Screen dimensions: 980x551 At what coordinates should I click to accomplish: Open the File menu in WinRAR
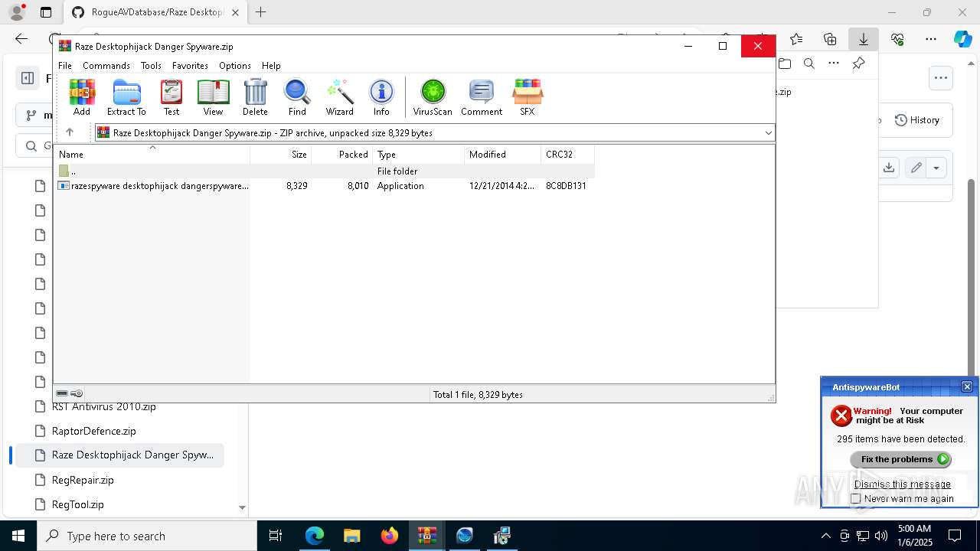click(x=65, y=66)
